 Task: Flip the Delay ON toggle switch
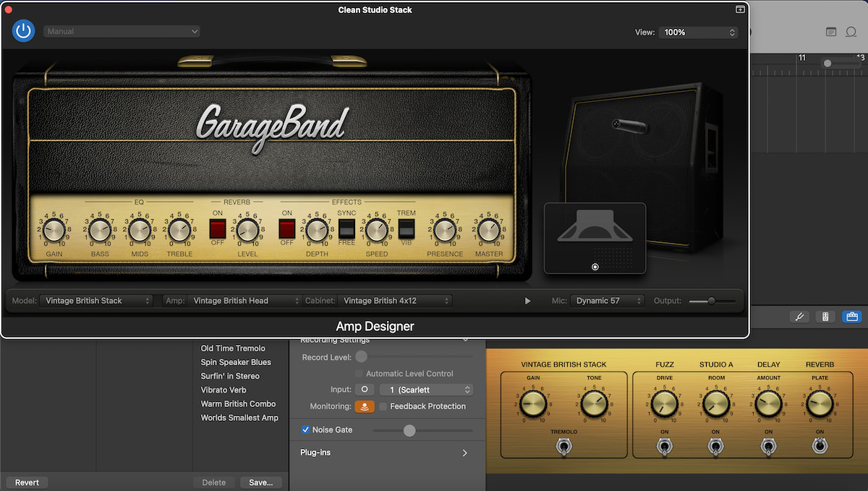point(768,447)
